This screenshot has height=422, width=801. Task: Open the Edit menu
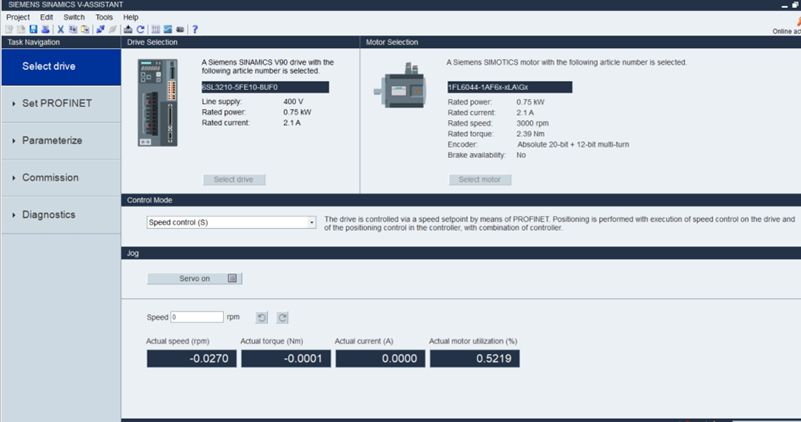(46, 17)
